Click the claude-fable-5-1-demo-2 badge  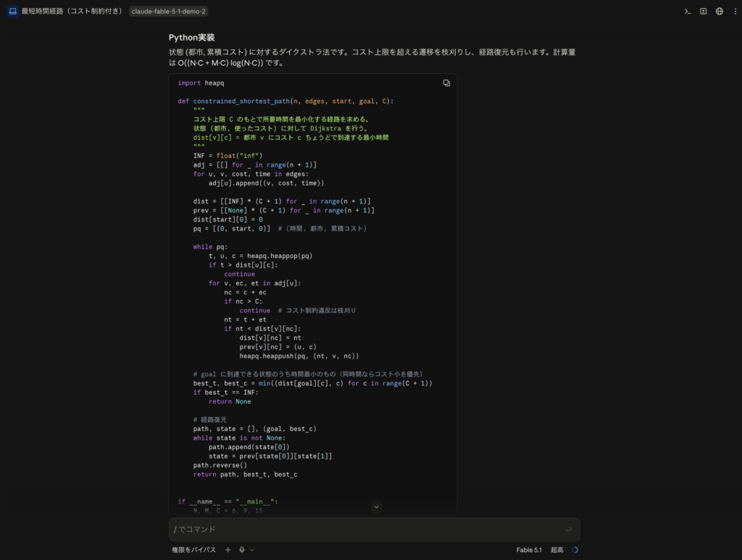click(168, 12)
